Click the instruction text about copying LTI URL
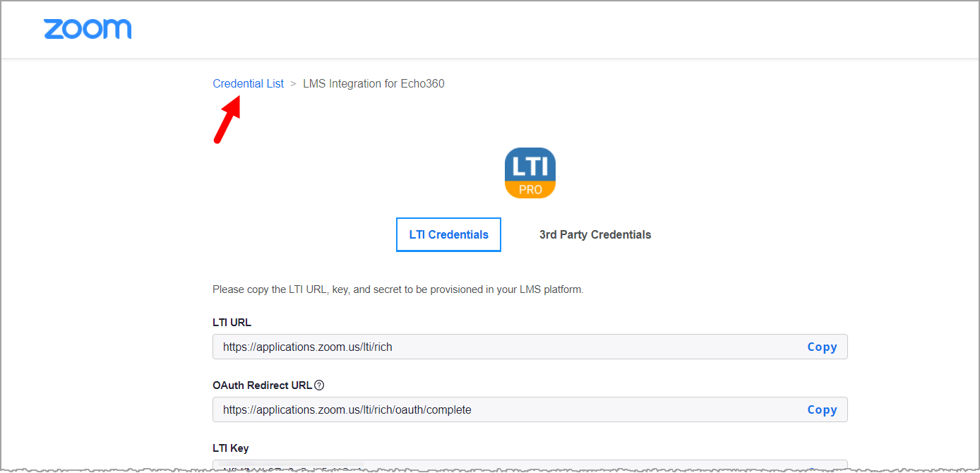980x473 pixels. tap(398, 289)
